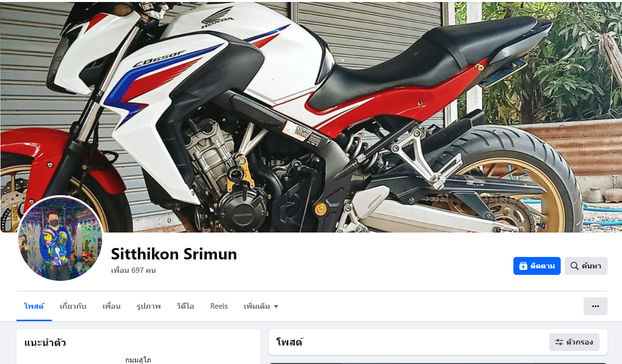Click the กมมสุโภ bio text
The height and width of the screenshot is (364, 622).
point(138,360)
